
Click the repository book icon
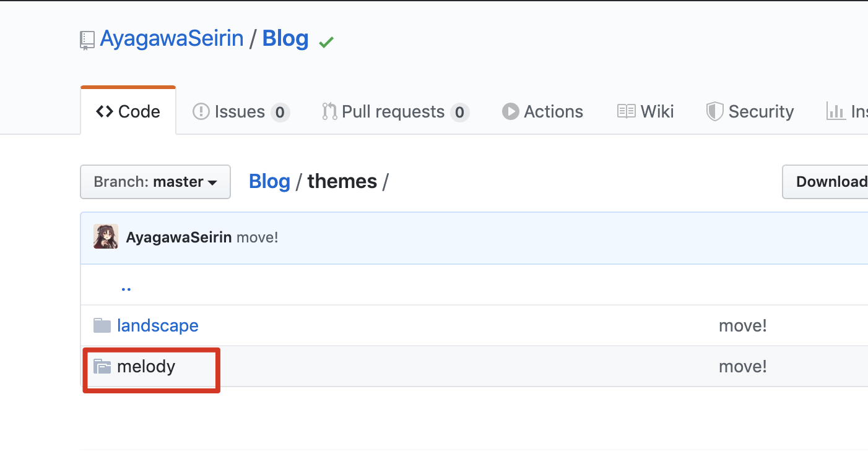[x=87, y=41]
